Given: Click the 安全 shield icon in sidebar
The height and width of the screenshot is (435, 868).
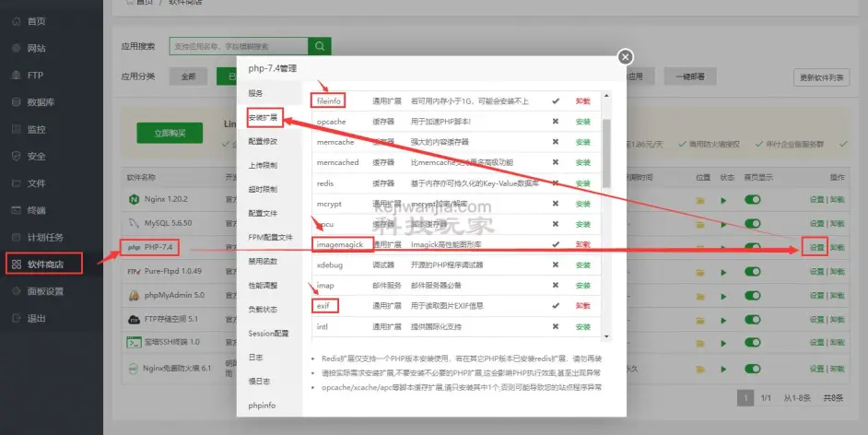Looking at the screenshot, I should tap(16, 156).
